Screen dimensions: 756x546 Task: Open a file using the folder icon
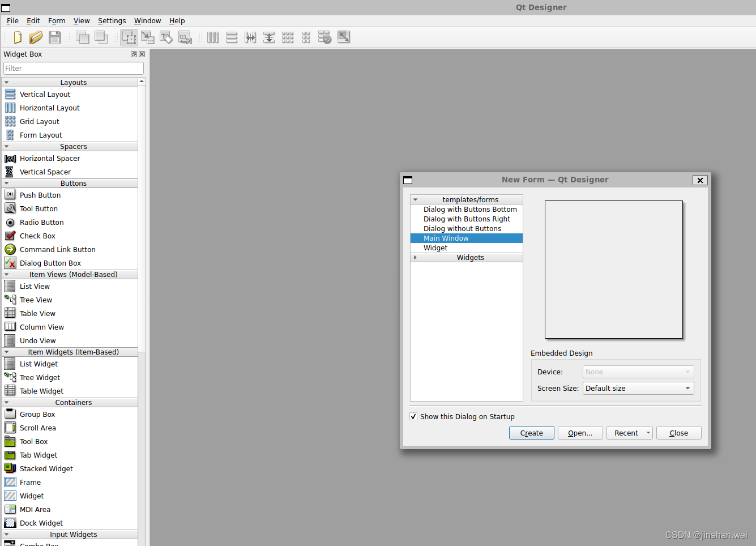point(36,37)
